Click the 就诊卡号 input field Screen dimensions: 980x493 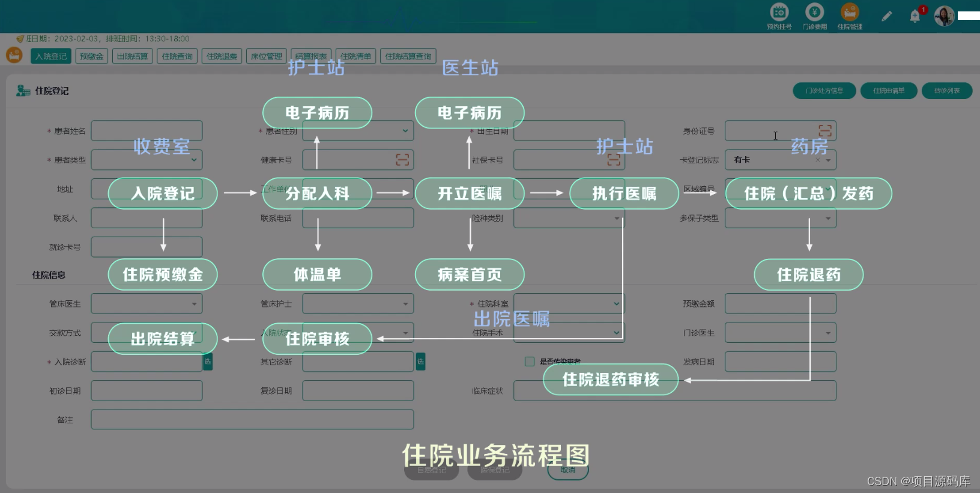click(147, 247)
